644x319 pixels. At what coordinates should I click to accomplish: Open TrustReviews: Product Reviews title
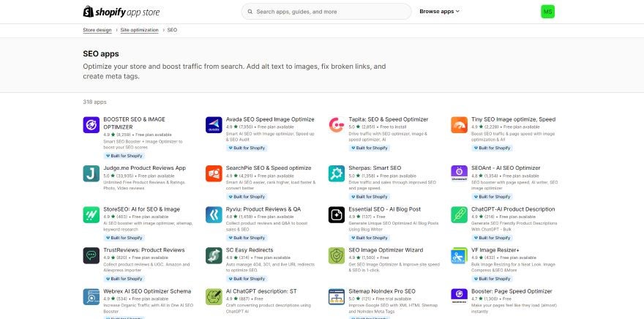144,249
